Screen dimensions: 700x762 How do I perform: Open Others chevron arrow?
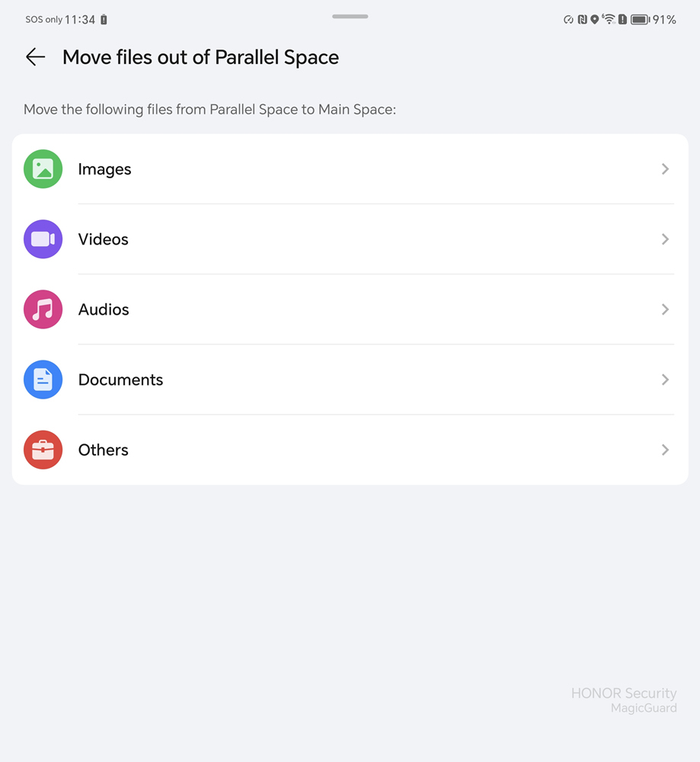[665, 450]
